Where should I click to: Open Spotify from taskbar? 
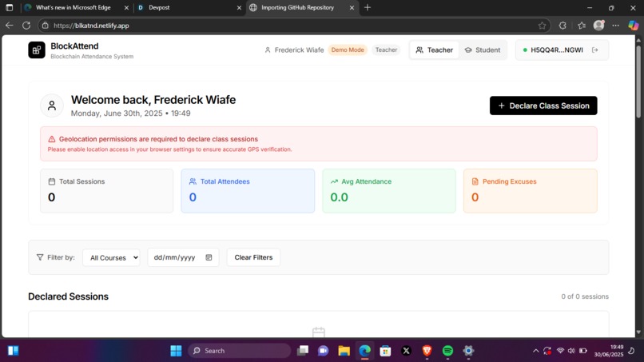447,351
